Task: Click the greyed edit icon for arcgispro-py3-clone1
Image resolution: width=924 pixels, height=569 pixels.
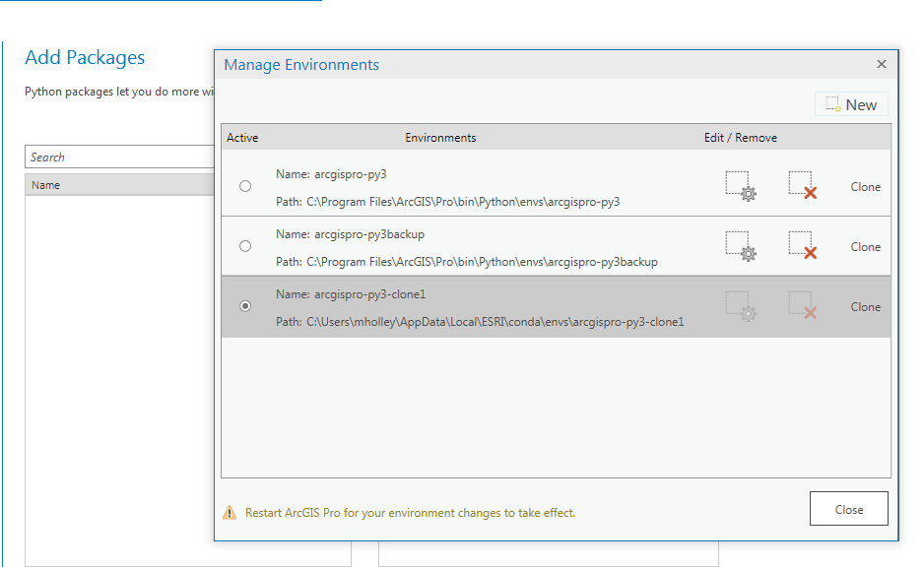Action: [741, 306]
